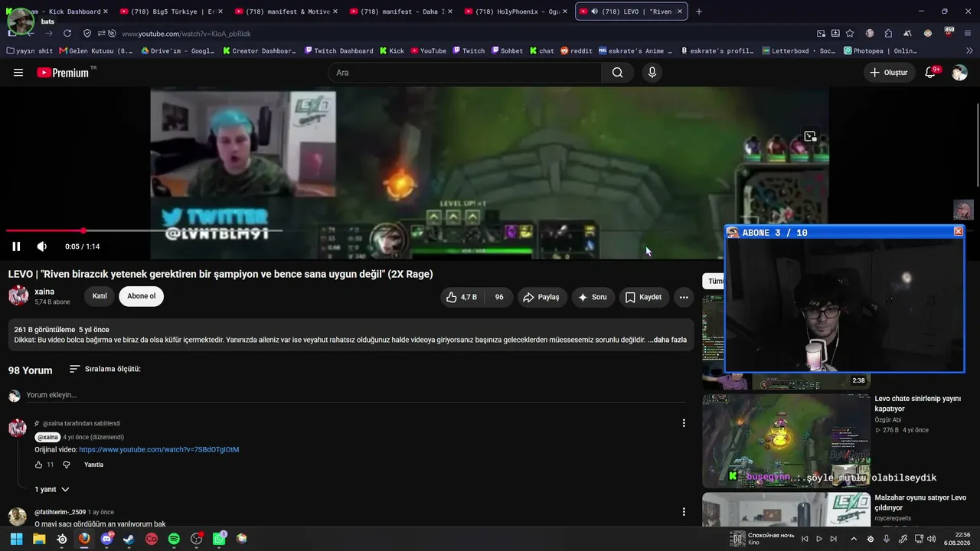Viewport: 980px width, 551px height.
Task: Open the xaina channel name link
Action: point(44,292)
